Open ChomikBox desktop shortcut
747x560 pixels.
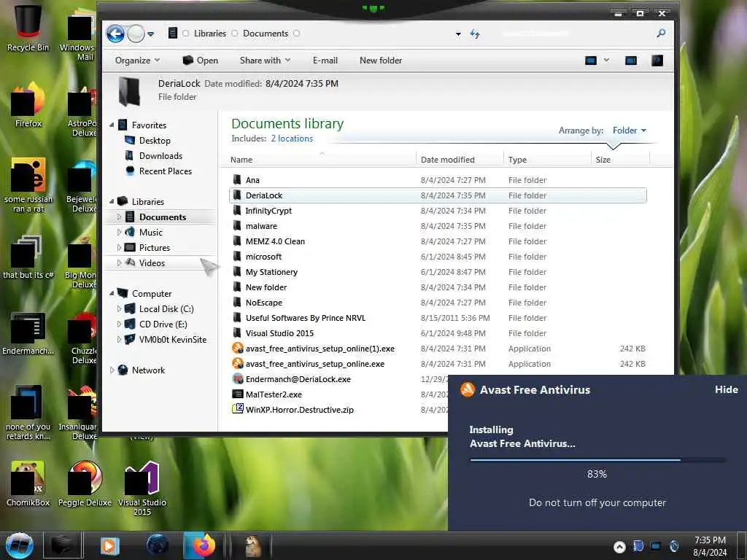pos(28,483)
